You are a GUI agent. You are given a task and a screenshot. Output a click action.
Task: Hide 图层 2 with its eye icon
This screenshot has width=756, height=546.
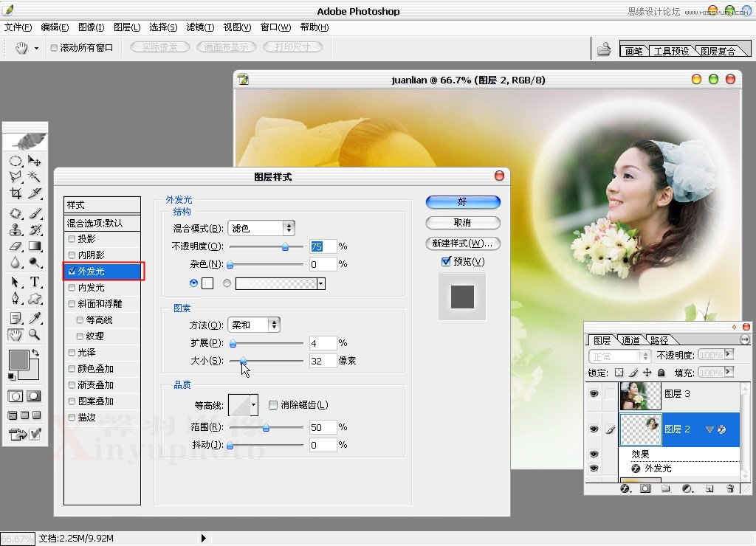[x=594, y=429]
